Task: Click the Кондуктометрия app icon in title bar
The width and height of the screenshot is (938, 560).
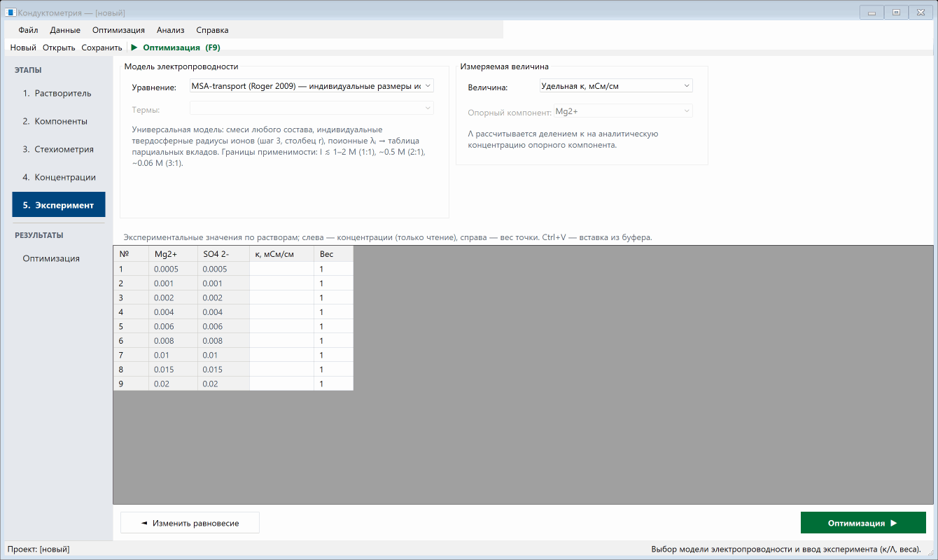Action: pos(10,13)
